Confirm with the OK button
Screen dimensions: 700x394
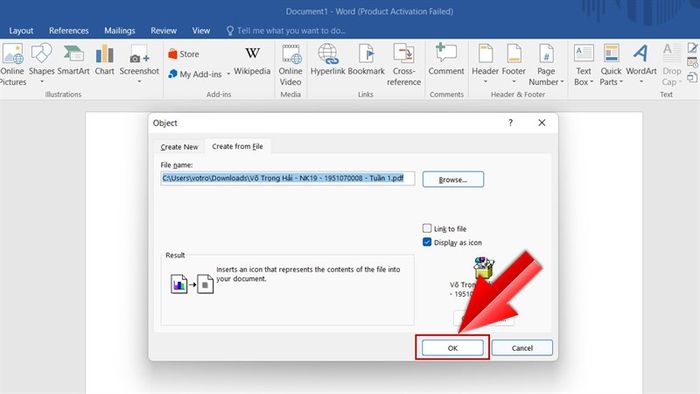[452, 348]
